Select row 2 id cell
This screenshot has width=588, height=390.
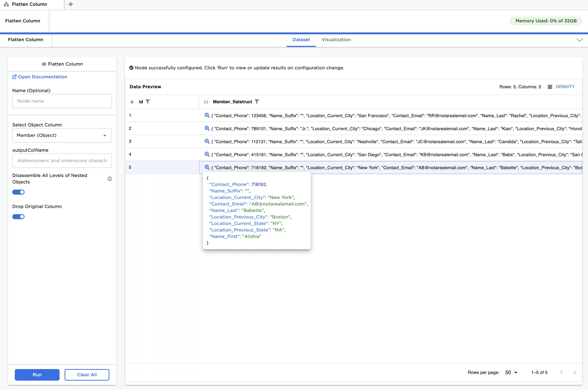click(x=162, y=128)
